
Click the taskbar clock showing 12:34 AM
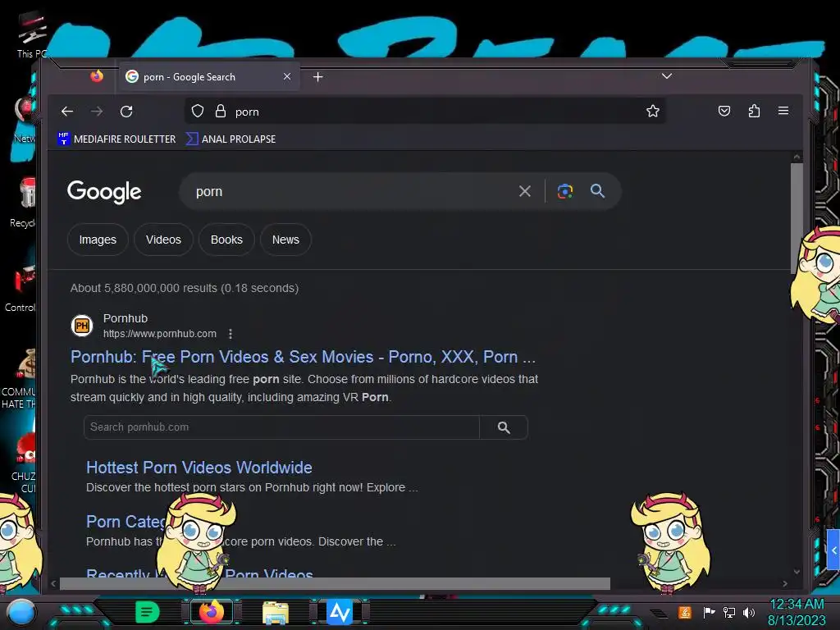click(797, 612)
